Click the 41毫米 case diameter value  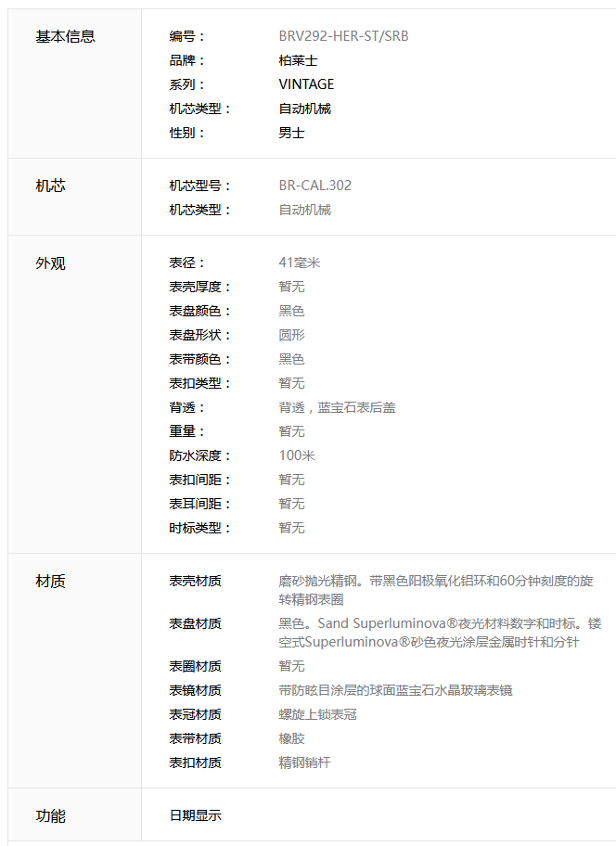point(299,263)
